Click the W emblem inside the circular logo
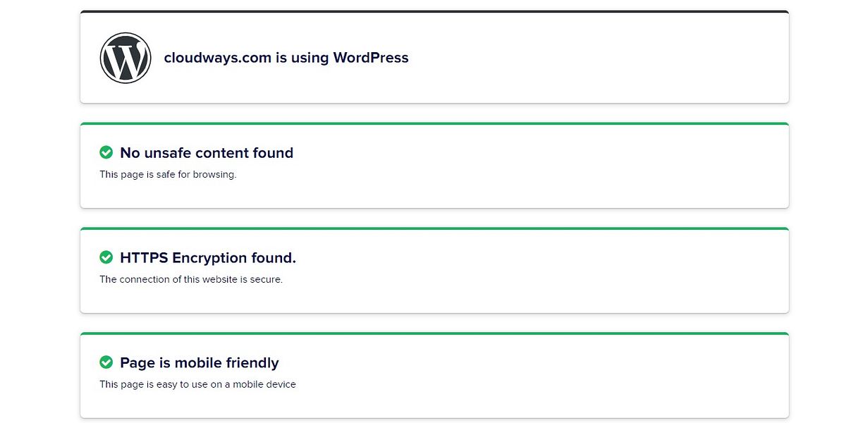The height and width of the screenshot is (423, 868). 126,58
